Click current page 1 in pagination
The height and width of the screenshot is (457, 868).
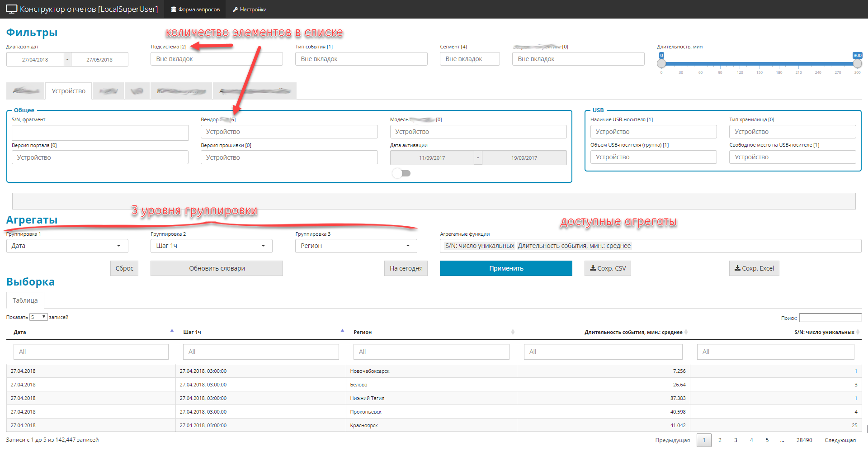coord(704,440)
